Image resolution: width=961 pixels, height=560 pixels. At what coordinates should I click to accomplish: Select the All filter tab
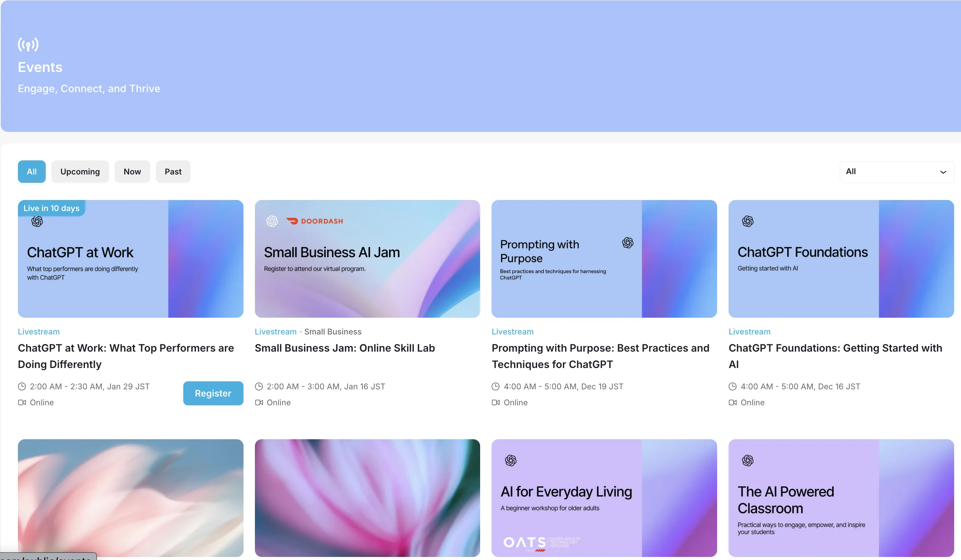pyautogui.click(x=32, y=171)
